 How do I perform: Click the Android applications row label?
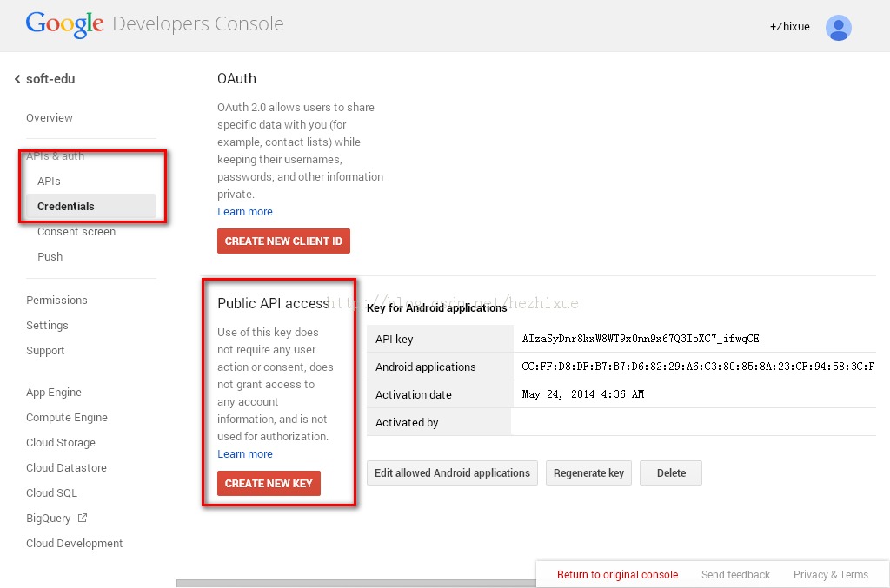pyautogui.click(x=426, y=367)
